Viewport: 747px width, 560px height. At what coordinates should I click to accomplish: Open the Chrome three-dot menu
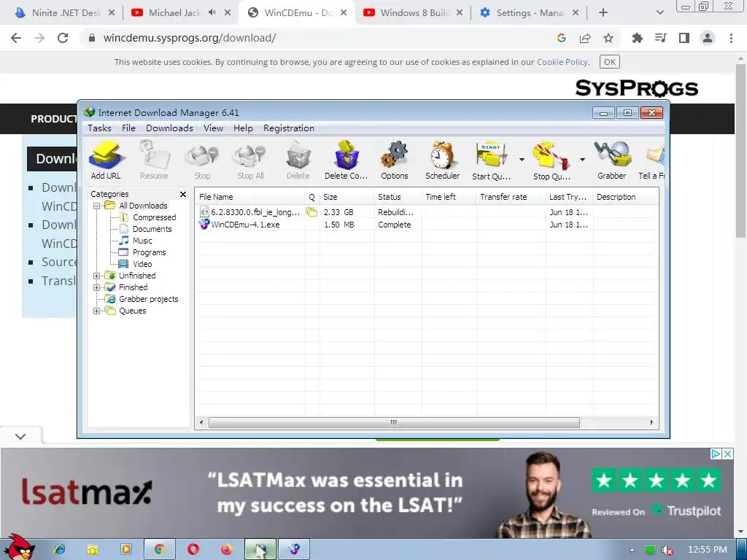(731, 38)
